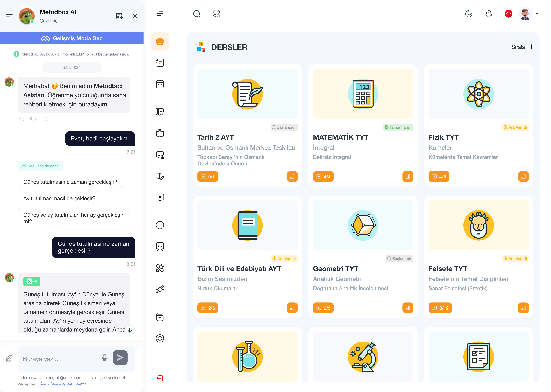Open Fizik TYT videos 4/8 button
551x392 pixels.
click(x=439, y=177)
